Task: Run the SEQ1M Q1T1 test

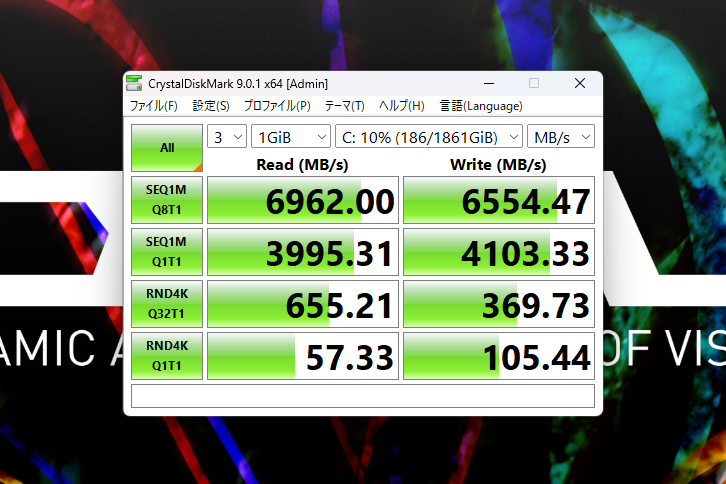Action: [x=167, y=252]
